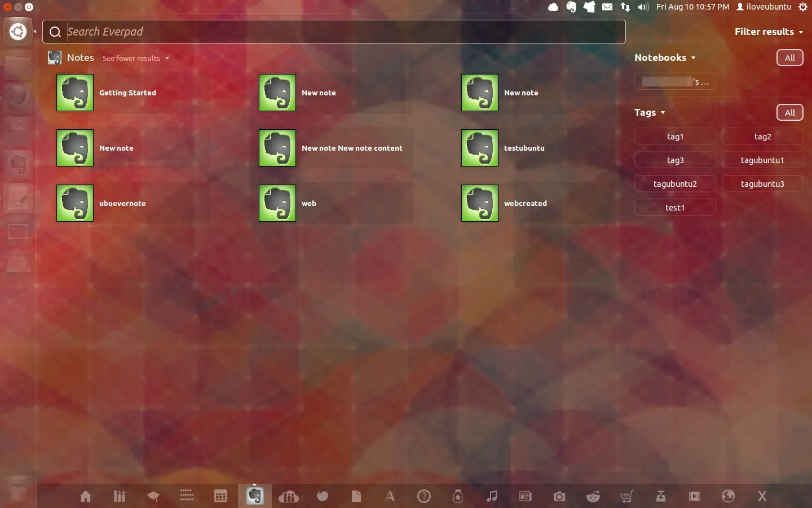Open the power gear session menu

803,7
